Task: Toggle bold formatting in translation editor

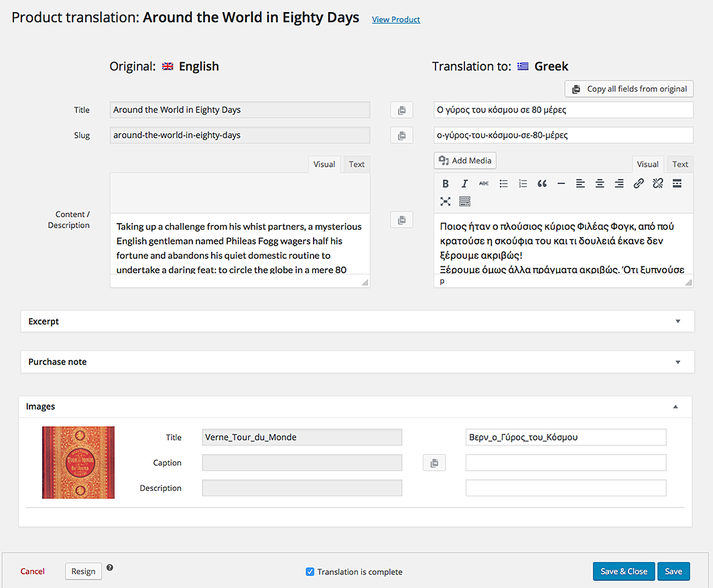Action: point(446,183)
